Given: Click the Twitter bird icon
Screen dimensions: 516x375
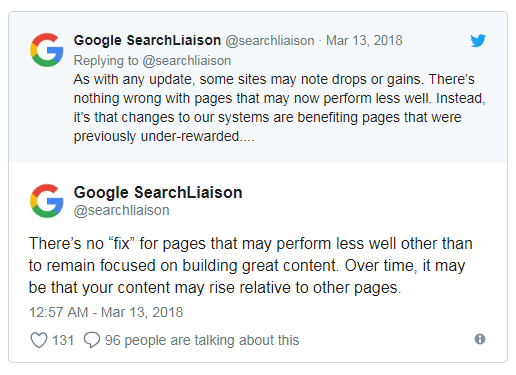Looking at the screenshot, I should 478,41.
